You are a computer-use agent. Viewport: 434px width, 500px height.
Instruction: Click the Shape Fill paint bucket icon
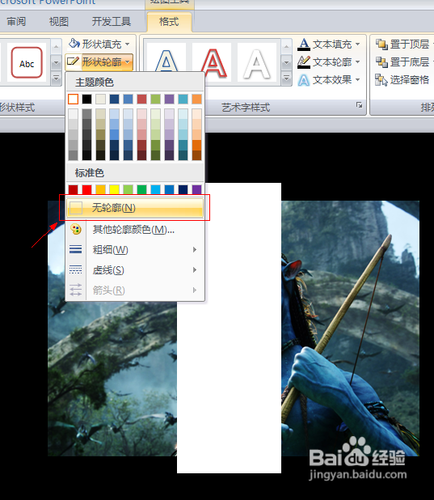tap(74, 43)
